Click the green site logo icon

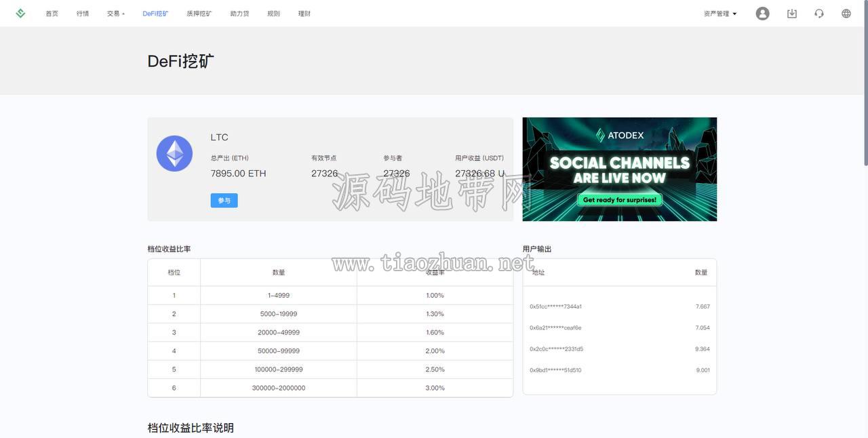20,13
